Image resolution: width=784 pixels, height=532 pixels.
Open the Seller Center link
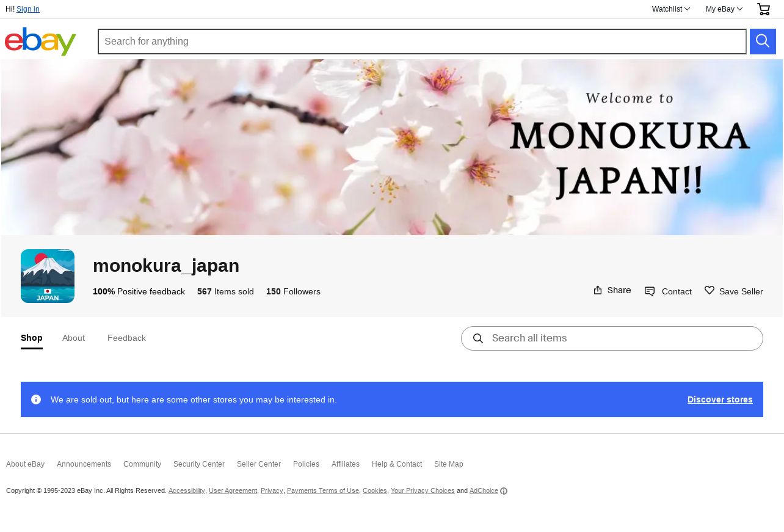(x=259, y=464)
